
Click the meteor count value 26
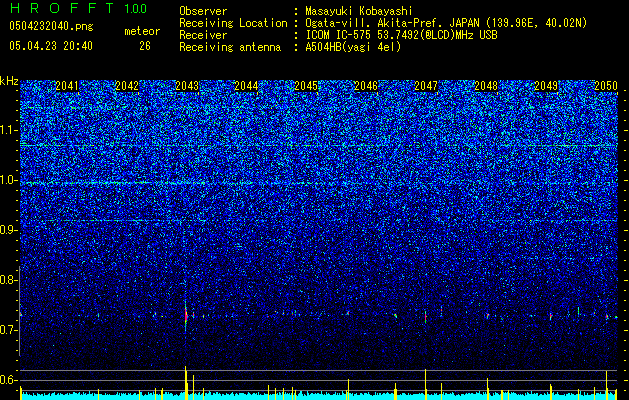pyautogui.click(x=145, y=46)
